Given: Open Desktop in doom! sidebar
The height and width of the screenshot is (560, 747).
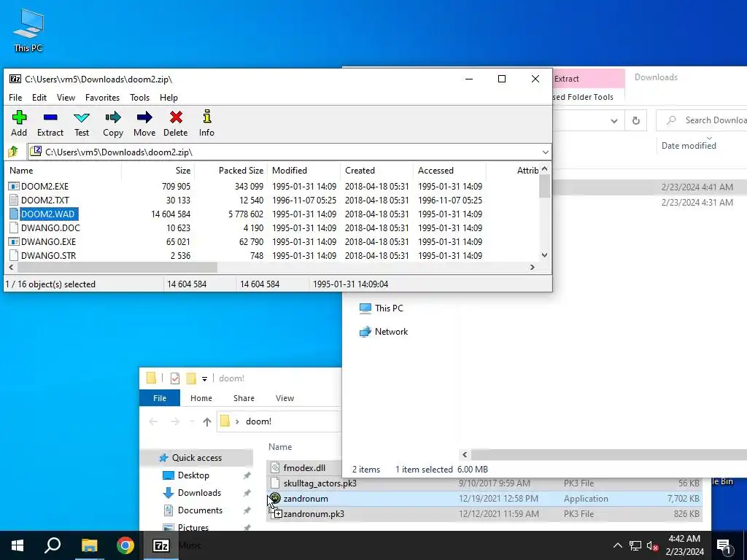Looking at the screenshot, I should click(193, 475).
